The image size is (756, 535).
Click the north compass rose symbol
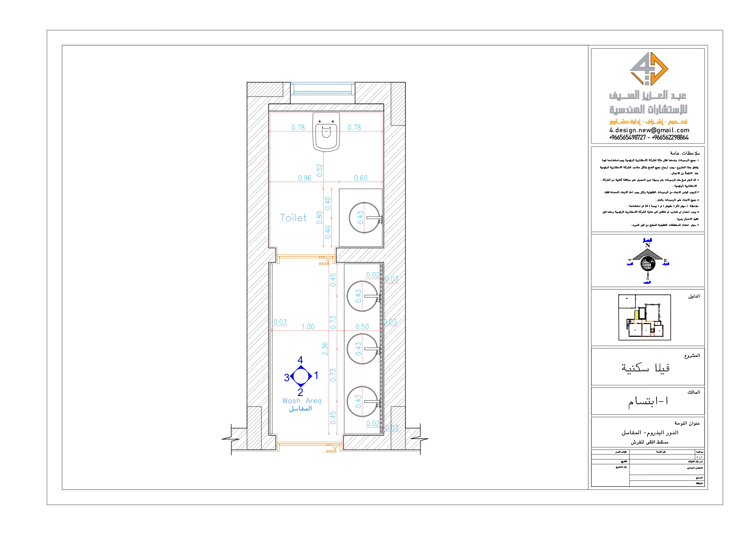click(x=648, y=261)
